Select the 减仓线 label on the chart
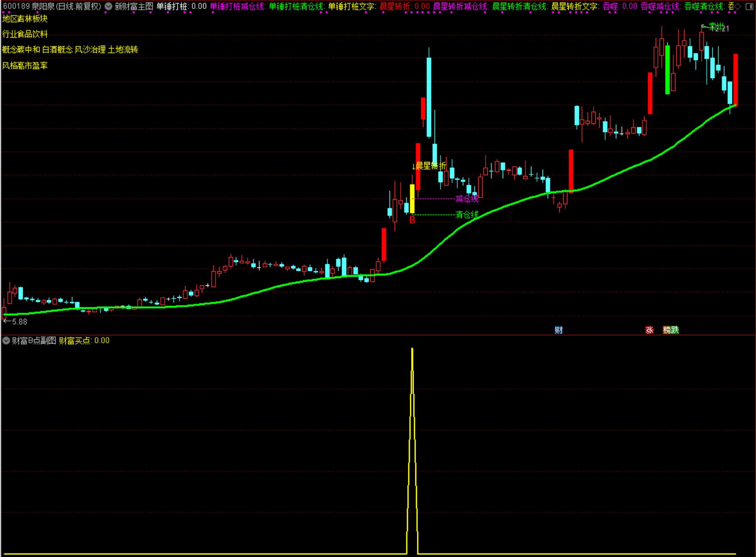This screenshot has height=557, width=756. (x=467, y=199)
